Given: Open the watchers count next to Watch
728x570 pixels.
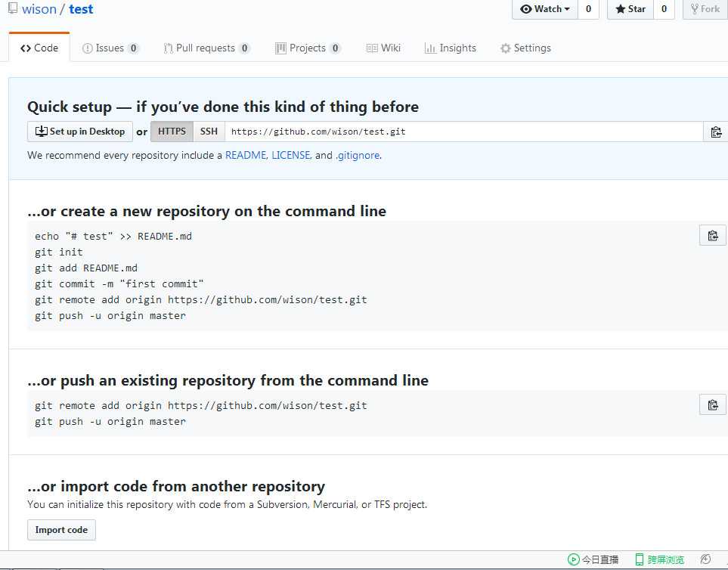Looking at the screenshot, I should click(588, 9).
